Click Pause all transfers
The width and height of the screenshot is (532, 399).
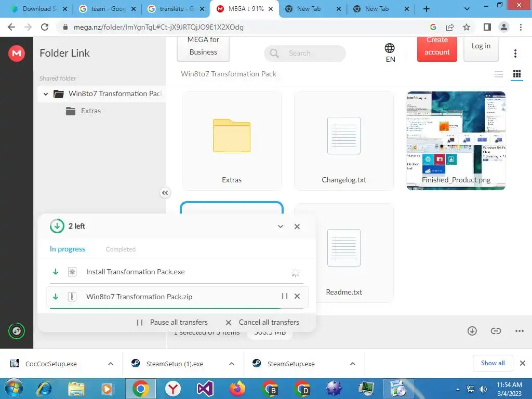(x=171, y=322)
